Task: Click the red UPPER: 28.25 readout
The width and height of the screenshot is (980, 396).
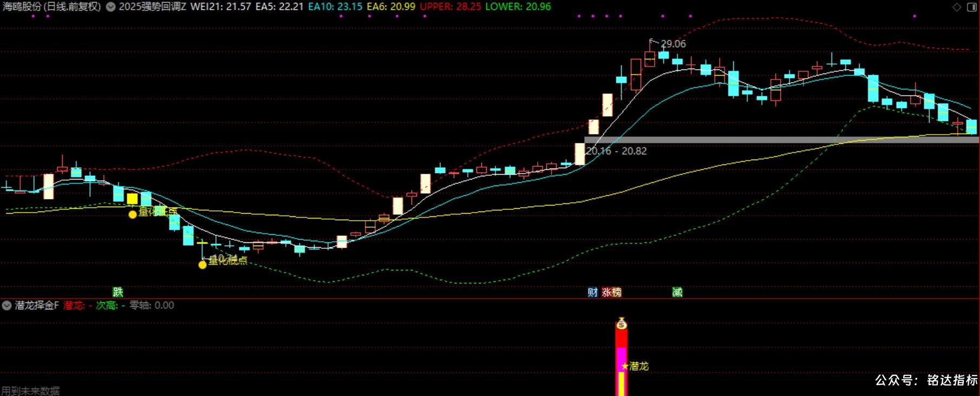Action: click(450, 7)
